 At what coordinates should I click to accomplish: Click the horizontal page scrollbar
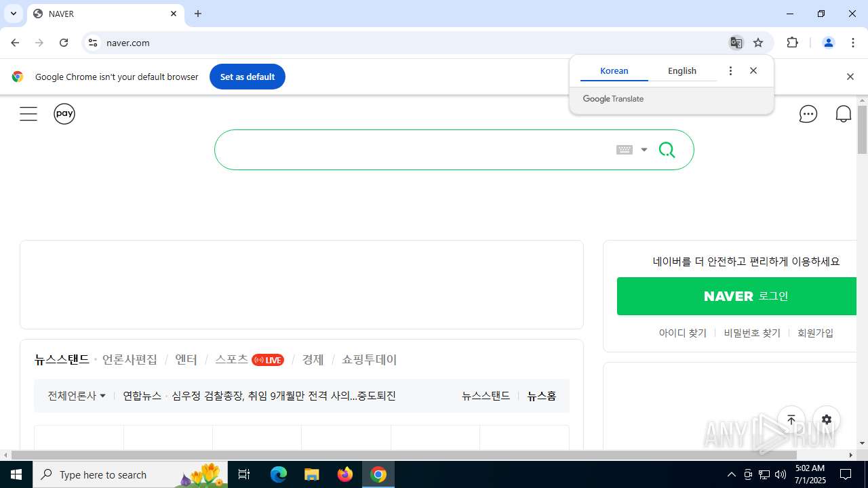tap(403, 455)
